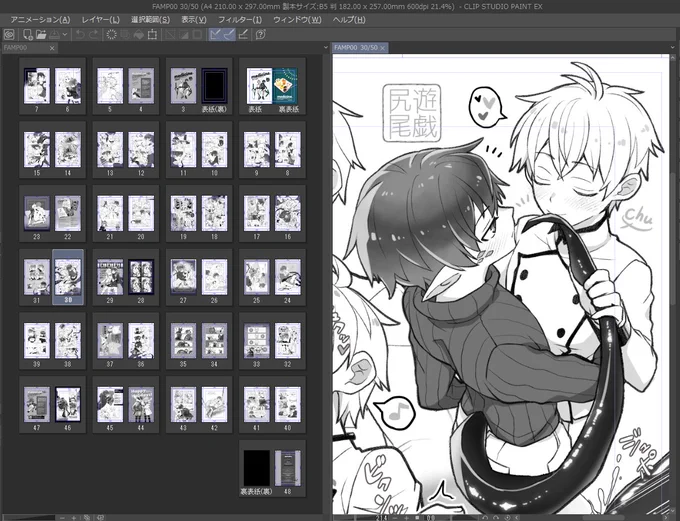The width and height of the screenshot is (680, 521).
Task: Switch to the FAMP00 30/50 canvas tab
Action: tap(356, 48)
